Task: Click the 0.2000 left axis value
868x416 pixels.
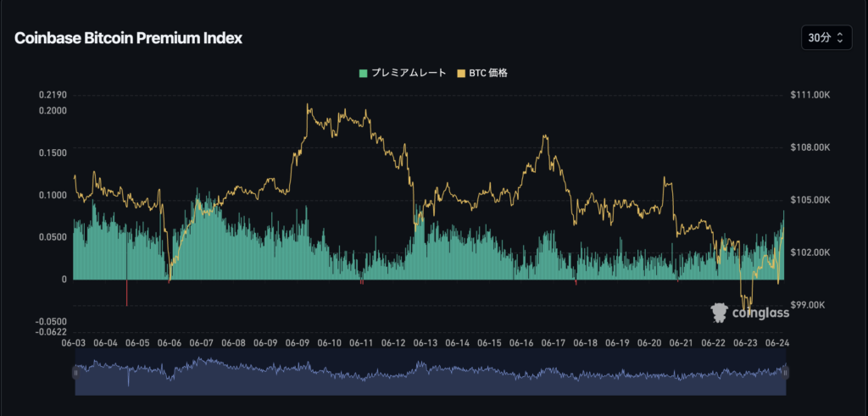Action: click(x=53, y=111)
